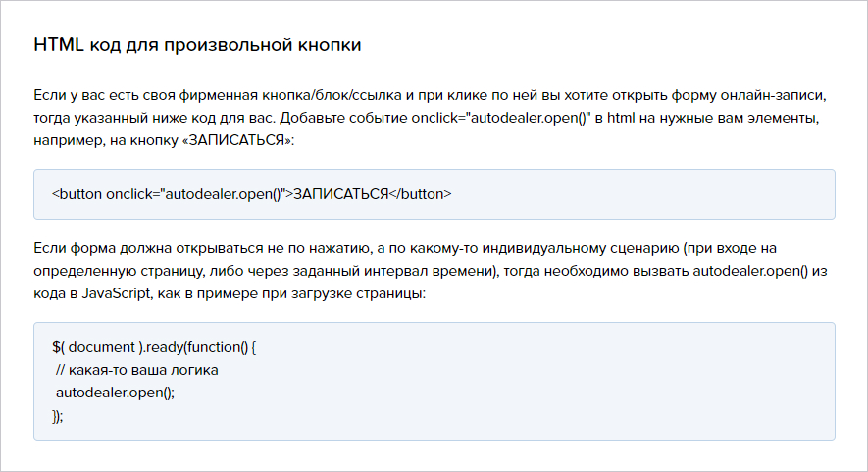Click the heading HTML код для произвольной кнопки
868x472 pixels.
coord(197,44)
